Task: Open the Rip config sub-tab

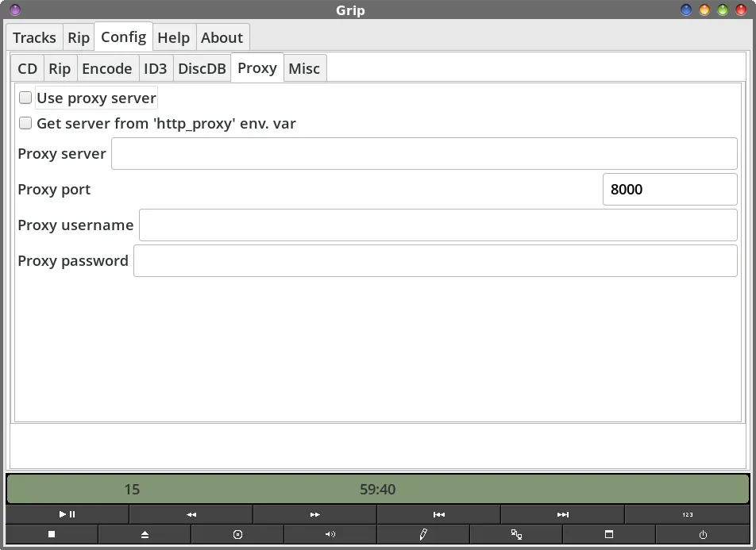Action: [60, 68]
